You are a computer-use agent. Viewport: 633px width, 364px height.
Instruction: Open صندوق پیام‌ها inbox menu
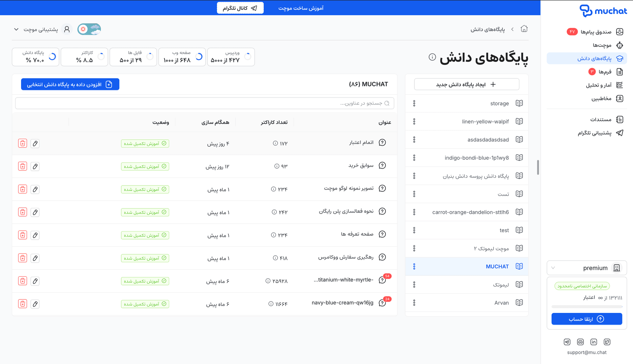[587, 32]
